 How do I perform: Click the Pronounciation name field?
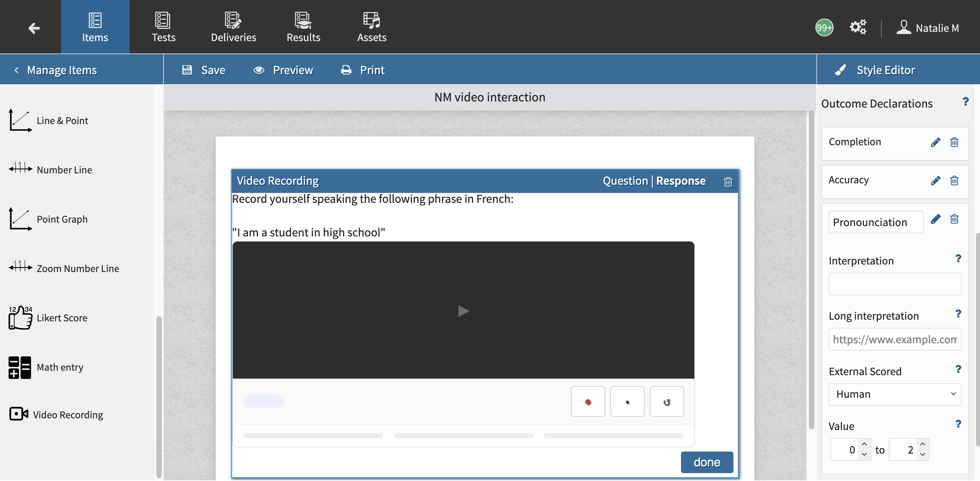pyautogui.click(x=876, y=222)
